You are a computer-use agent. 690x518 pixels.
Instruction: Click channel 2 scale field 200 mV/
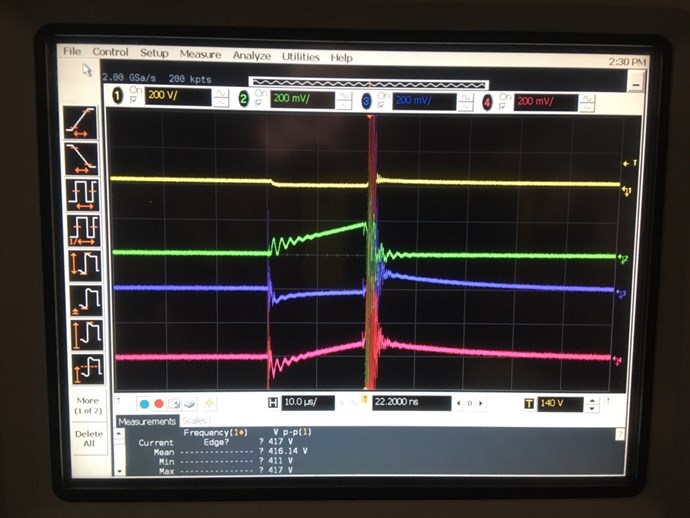[302, 99]
